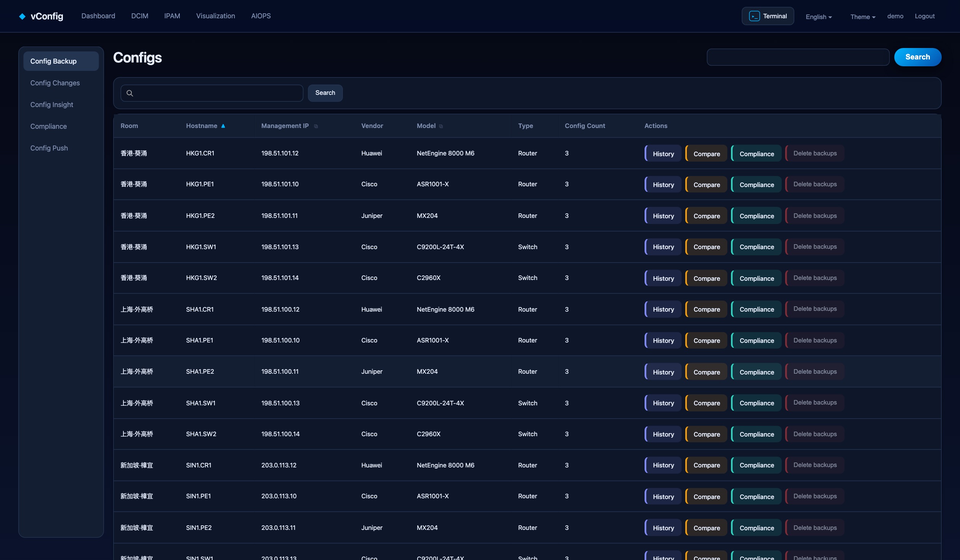The width and height of the screenshot is (960, 560).
Task: Click Compare for SHA1.PE1
Action: pos(706,341)
